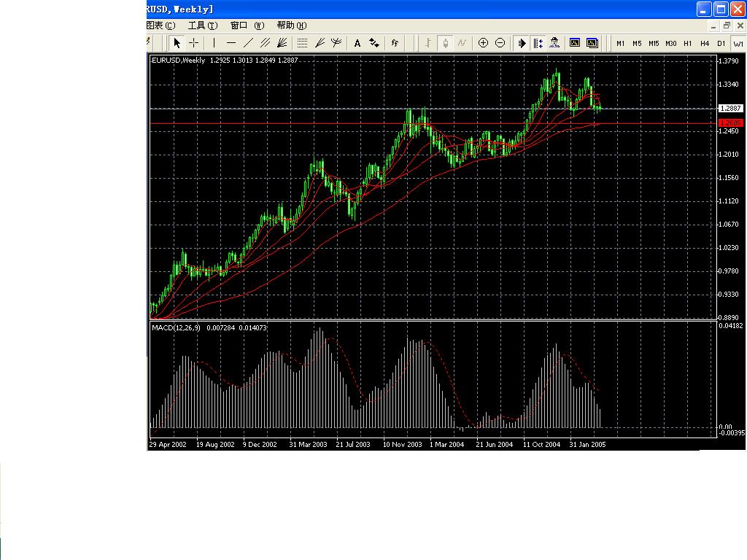Switch to M1 timeframe
This screenshot has height=560, width=747.
pyautogui.click(x=620, y=43)
